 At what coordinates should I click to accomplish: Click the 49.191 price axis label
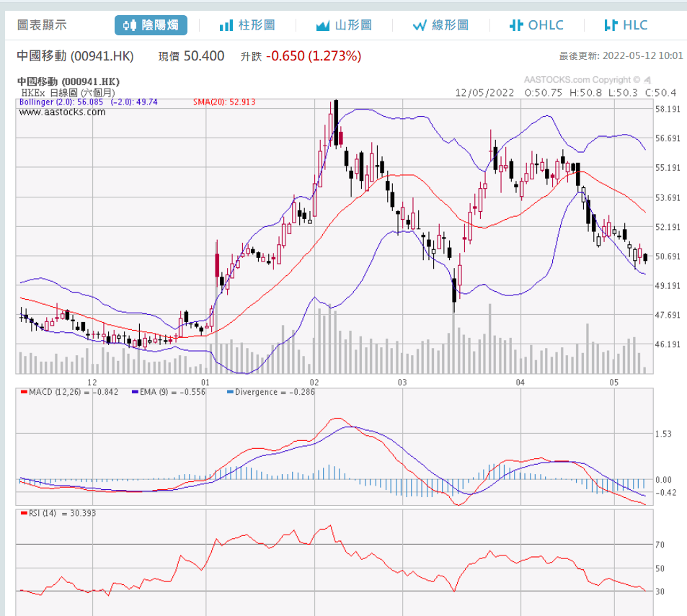pyautogui.click(x=668, y=285)
